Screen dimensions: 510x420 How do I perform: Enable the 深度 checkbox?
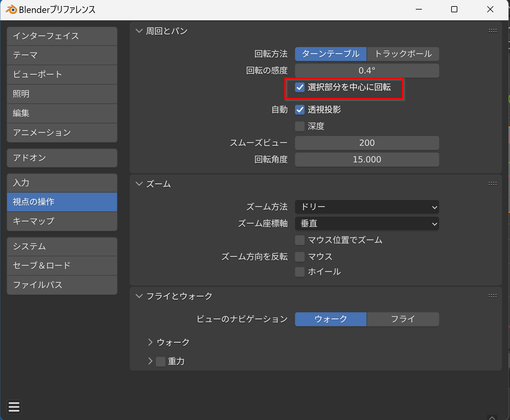point(300,126)
